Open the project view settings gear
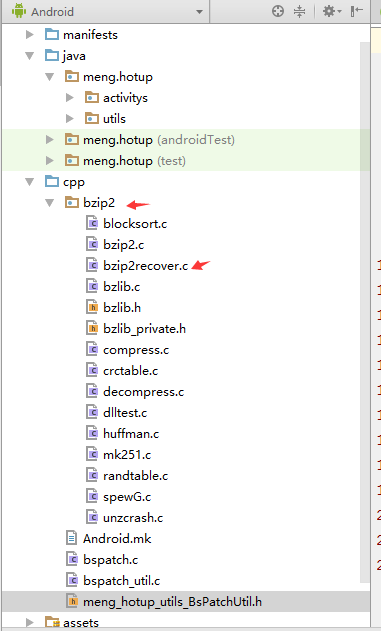The height and width of the screenshot is (631, 381). point(332,11)
